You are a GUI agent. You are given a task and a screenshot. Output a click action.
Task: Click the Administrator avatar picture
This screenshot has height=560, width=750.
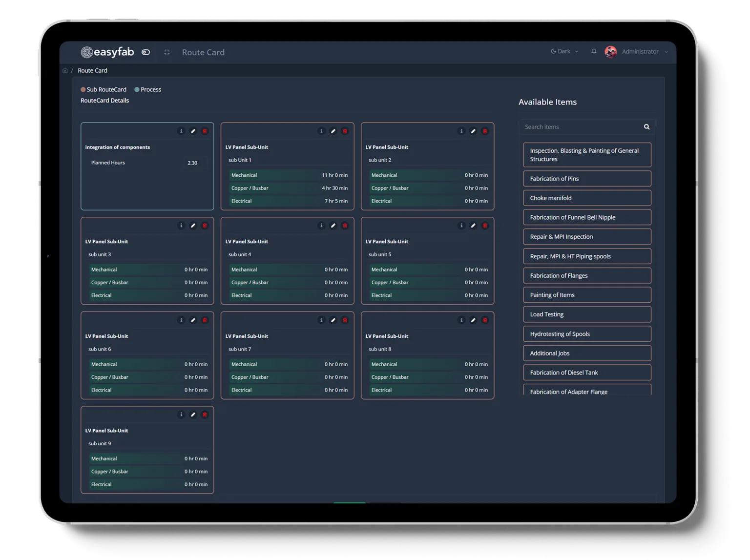(610, 52)
